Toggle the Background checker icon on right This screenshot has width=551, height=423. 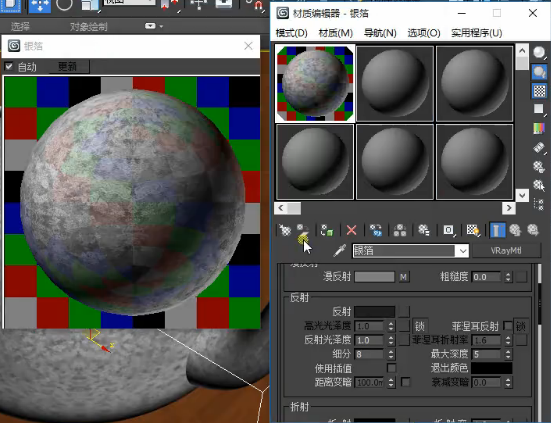point(539,91)
